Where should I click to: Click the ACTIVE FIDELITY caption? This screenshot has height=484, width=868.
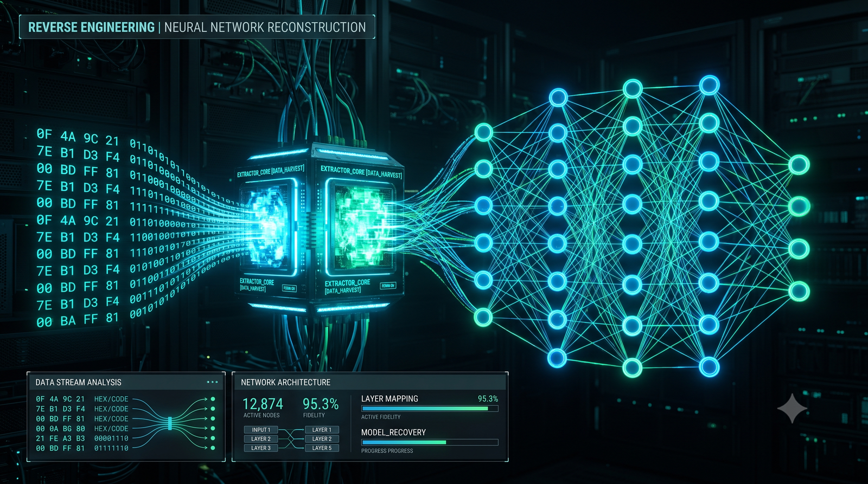[381, 417]
